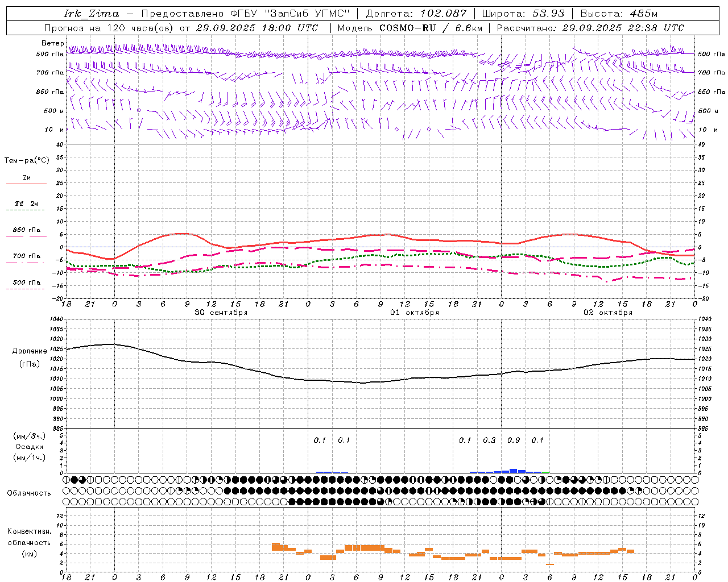Select the (км) convective height unit label
728x582 pixels.
30,554
